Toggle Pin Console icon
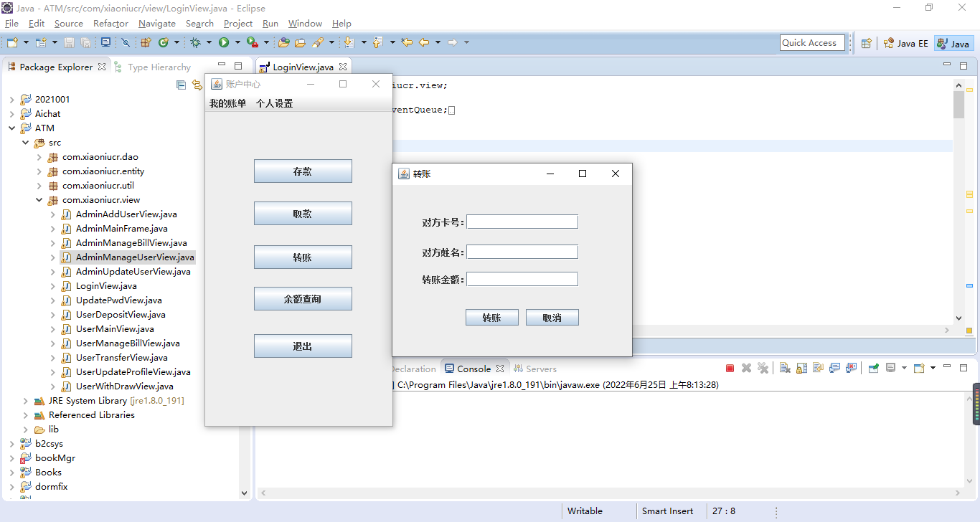980x522 pixels. click(x=873, y=368)
